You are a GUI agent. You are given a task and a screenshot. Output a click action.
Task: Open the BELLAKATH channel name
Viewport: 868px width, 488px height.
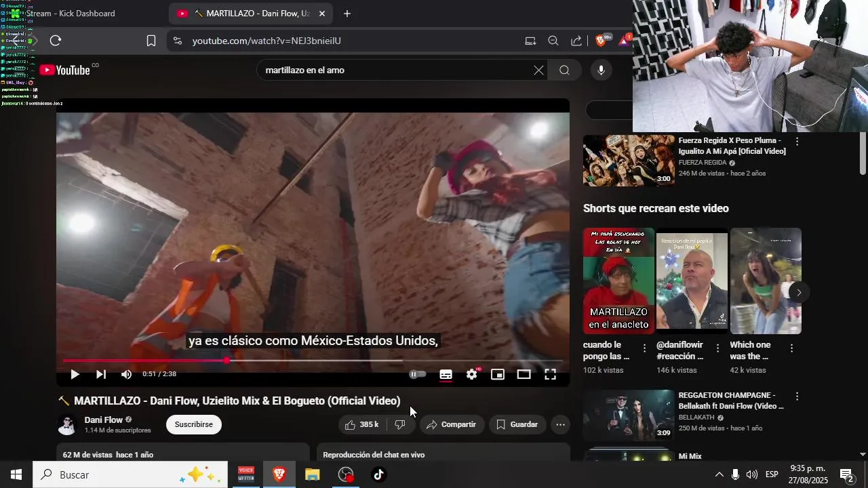point(696,418)
